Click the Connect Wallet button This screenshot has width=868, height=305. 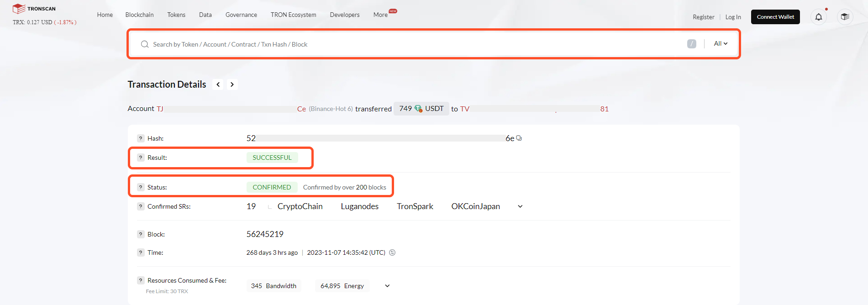775,17
